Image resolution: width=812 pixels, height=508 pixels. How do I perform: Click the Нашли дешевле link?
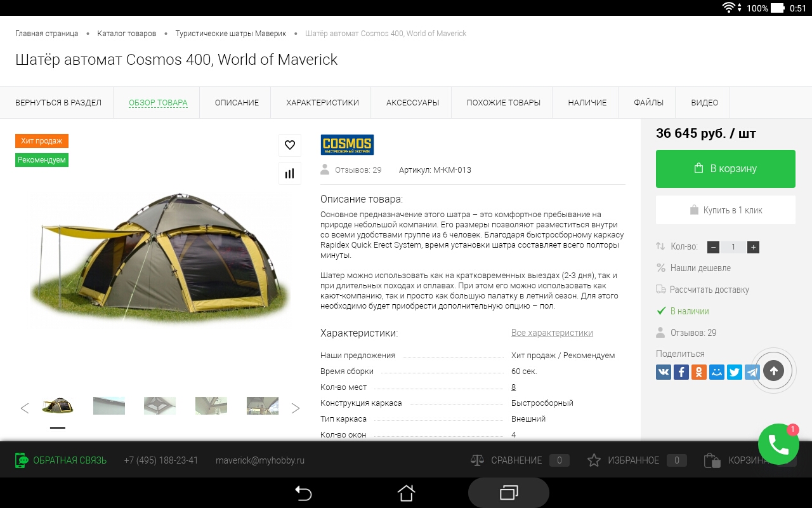point(700,268)
